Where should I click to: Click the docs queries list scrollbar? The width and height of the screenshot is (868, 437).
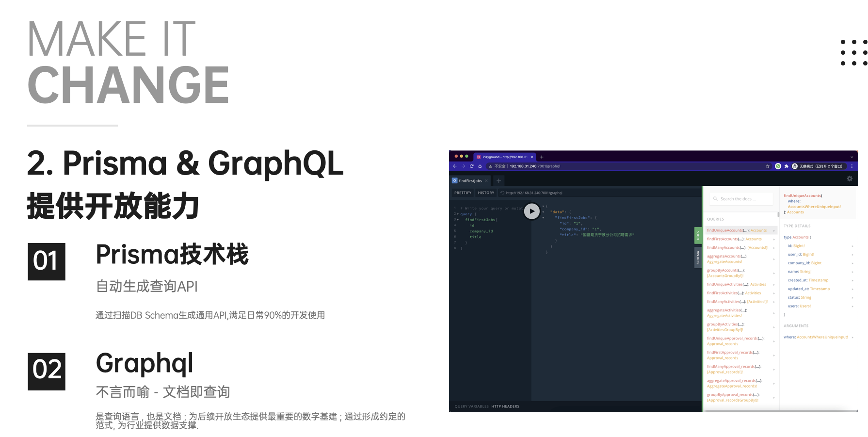(x=778, y=214)
